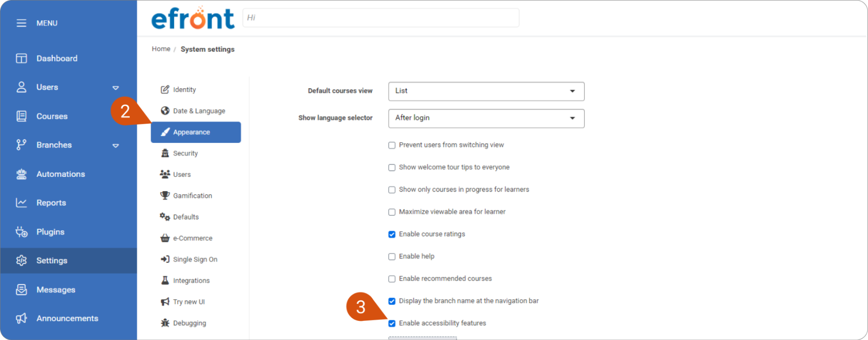Click the efront logo

[x=193, y=18]
